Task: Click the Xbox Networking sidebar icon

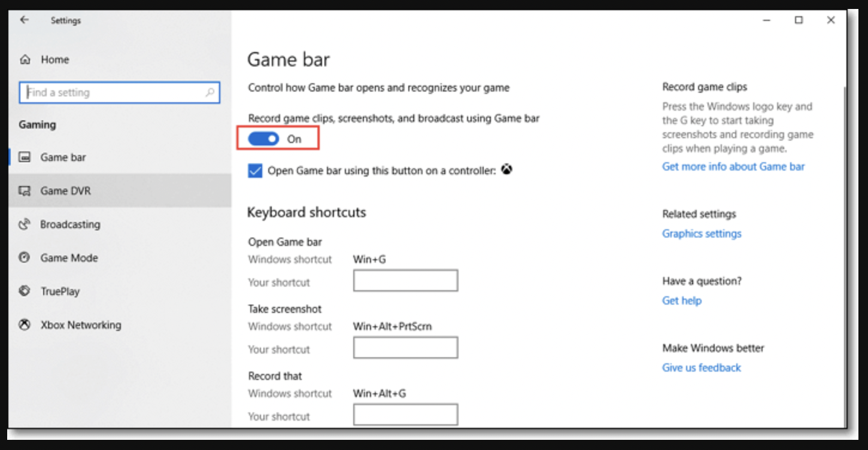Action: pos(25,325)
